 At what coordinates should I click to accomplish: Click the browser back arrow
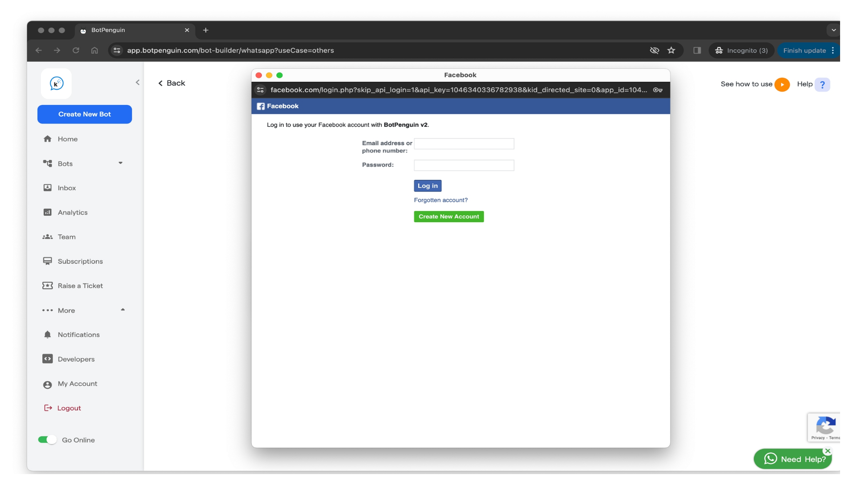point(39,50)
